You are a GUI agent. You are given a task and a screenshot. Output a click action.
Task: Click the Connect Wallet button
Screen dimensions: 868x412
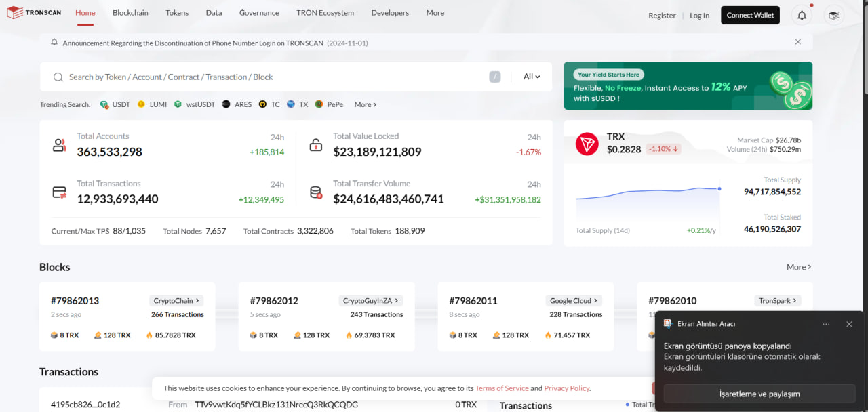click(x=750, y=16)
